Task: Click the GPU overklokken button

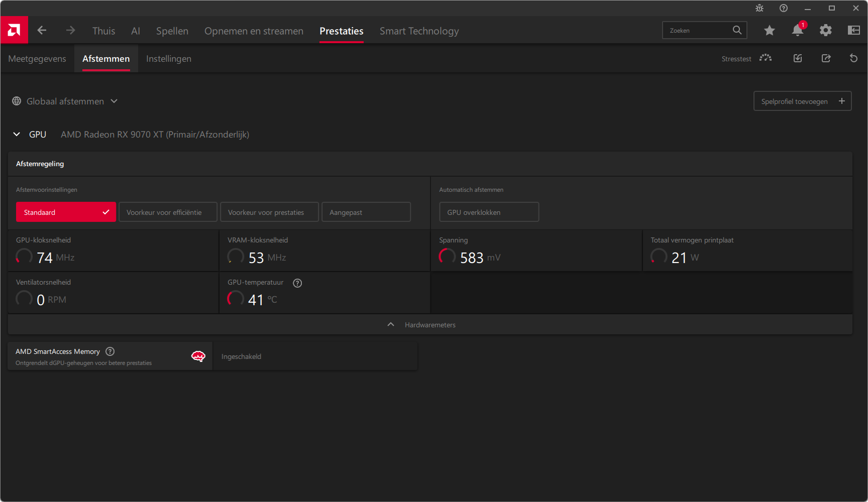Action: pyautogui.click(x=489, y=212)
